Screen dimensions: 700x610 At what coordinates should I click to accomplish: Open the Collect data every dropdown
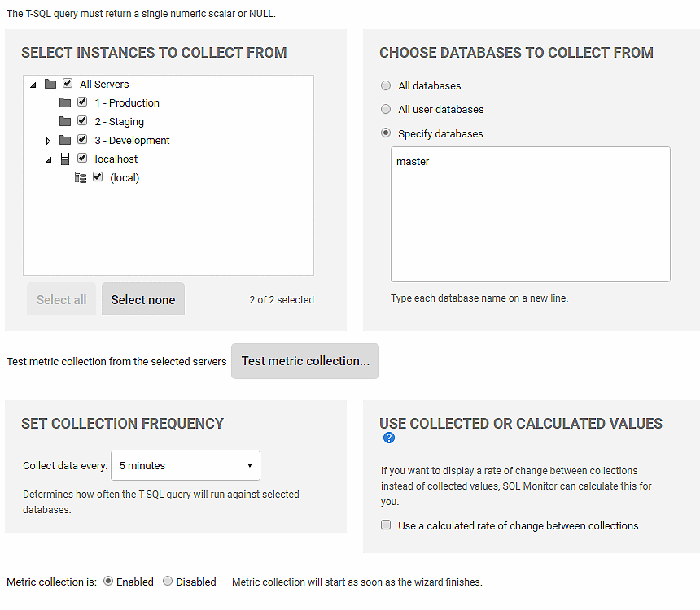tap(186, 465)
